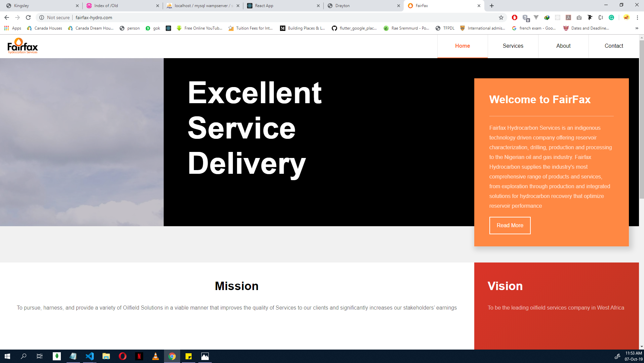The image size is (644, 363).
Task: Open a new browser tab
Action: (492, 6)
